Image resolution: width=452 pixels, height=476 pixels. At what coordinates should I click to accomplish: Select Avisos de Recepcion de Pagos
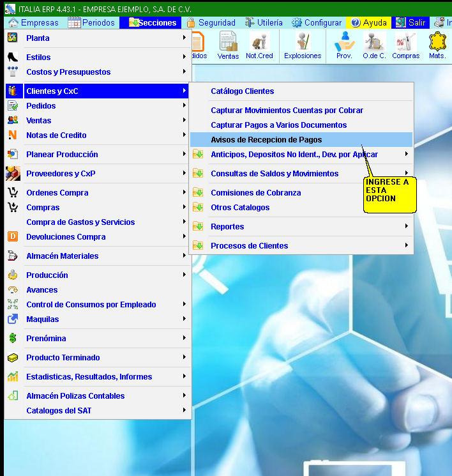pyautogui.click(x=266, y=139)
